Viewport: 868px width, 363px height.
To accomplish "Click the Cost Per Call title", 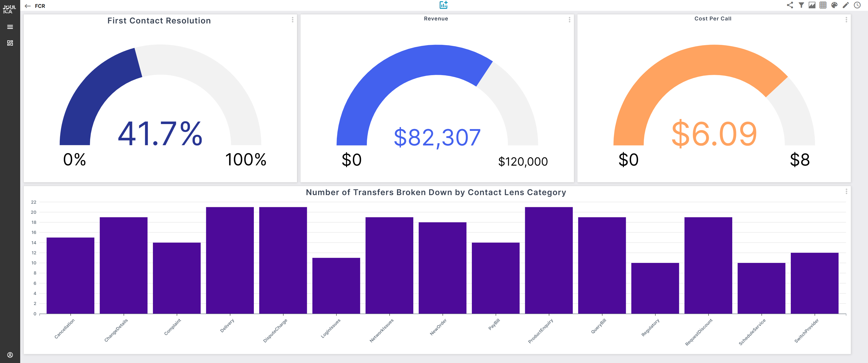I will click(x=713, y=18).
